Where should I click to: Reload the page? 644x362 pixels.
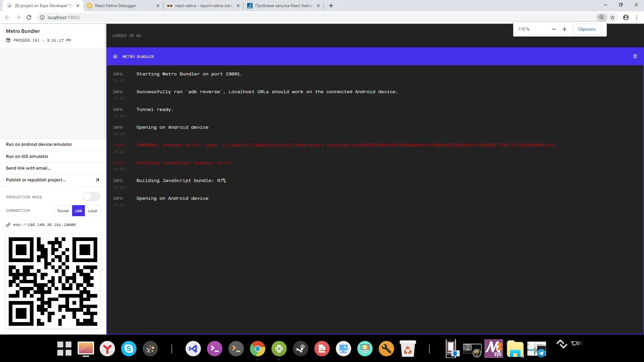pos(29,17)
